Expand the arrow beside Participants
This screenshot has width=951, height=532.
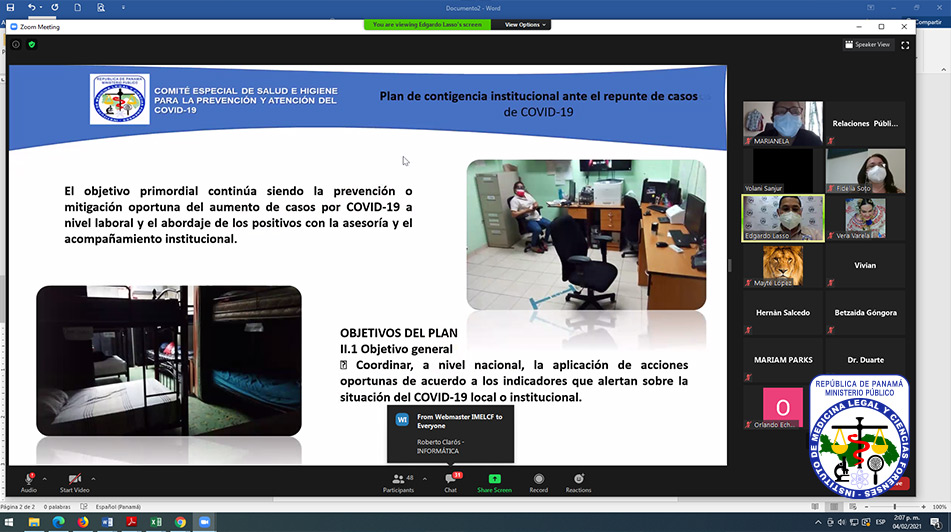click(x=425, y=479)
